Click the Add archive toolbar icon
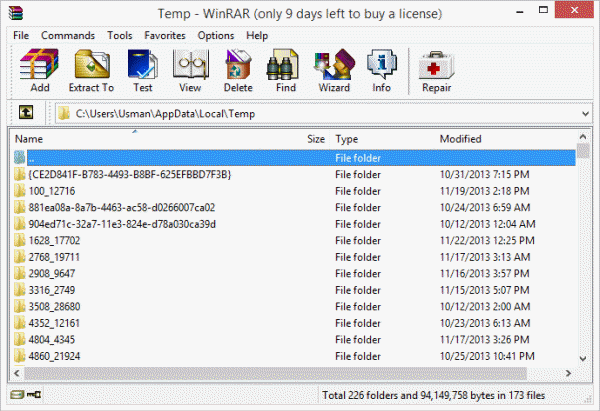 tap(39, 64)
